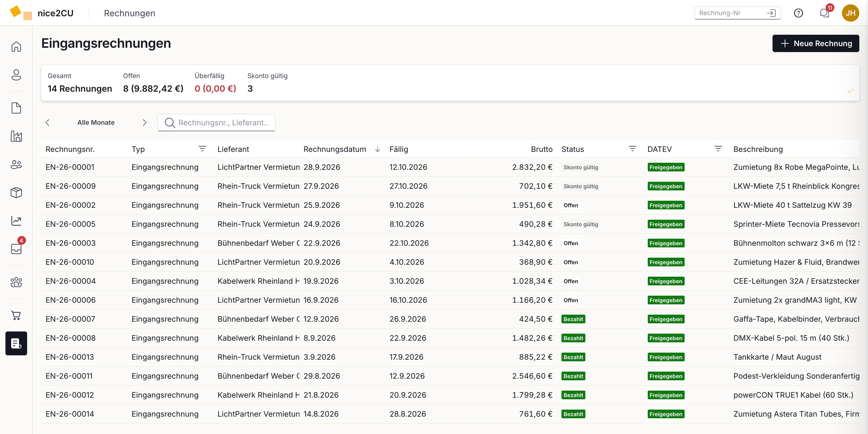Open the two-person group sidebar icon
Viewport: 868px width, 434px height.
click(16, 164)
